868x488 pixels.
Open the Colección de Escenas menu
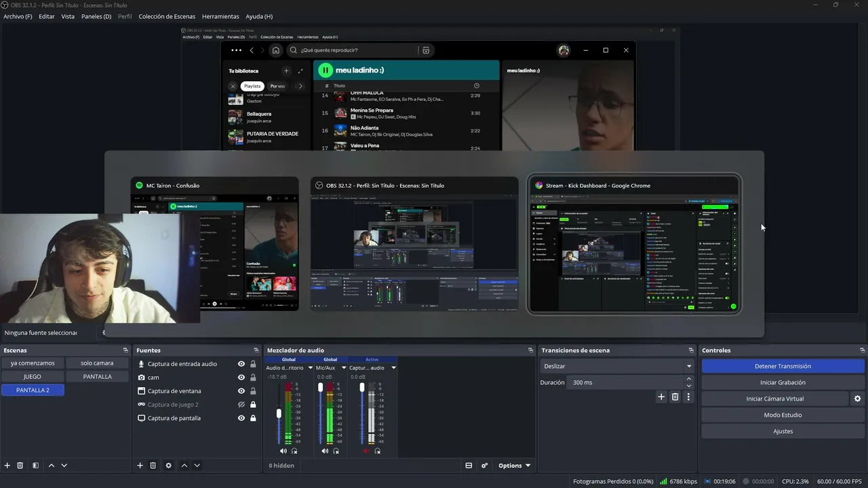[x=167, y=16]
